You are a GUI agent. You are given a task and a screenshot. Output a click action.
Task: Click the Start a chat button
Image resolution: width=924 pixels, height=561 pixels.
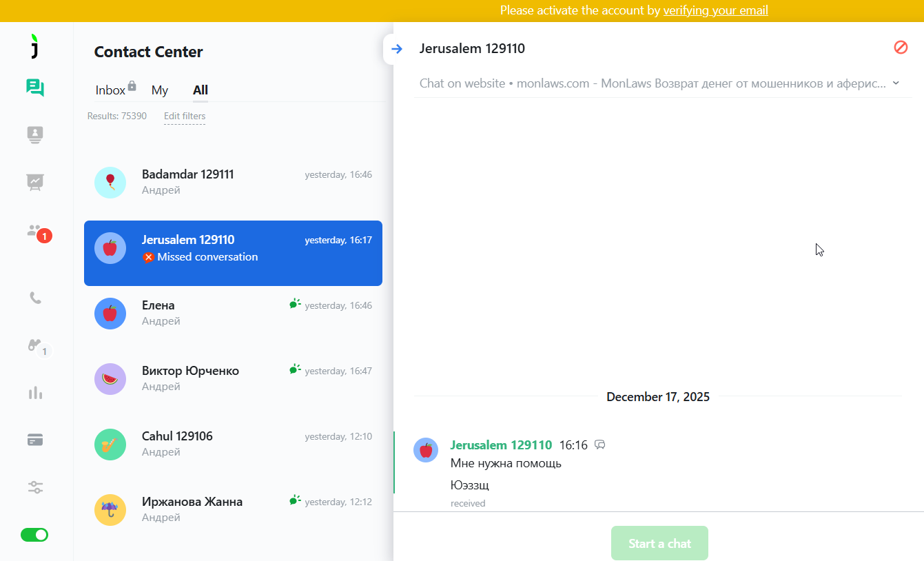[x=659, y=543]
